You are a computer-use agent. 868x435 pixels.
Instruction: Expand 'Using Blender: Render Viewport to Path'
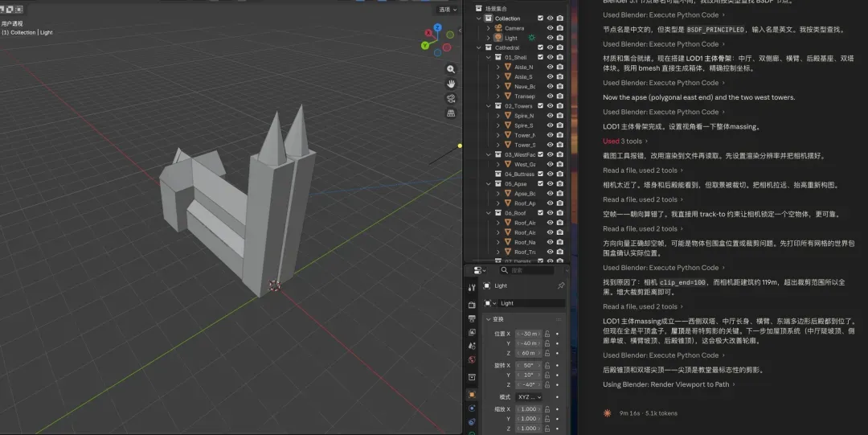(x=669, y=384)
